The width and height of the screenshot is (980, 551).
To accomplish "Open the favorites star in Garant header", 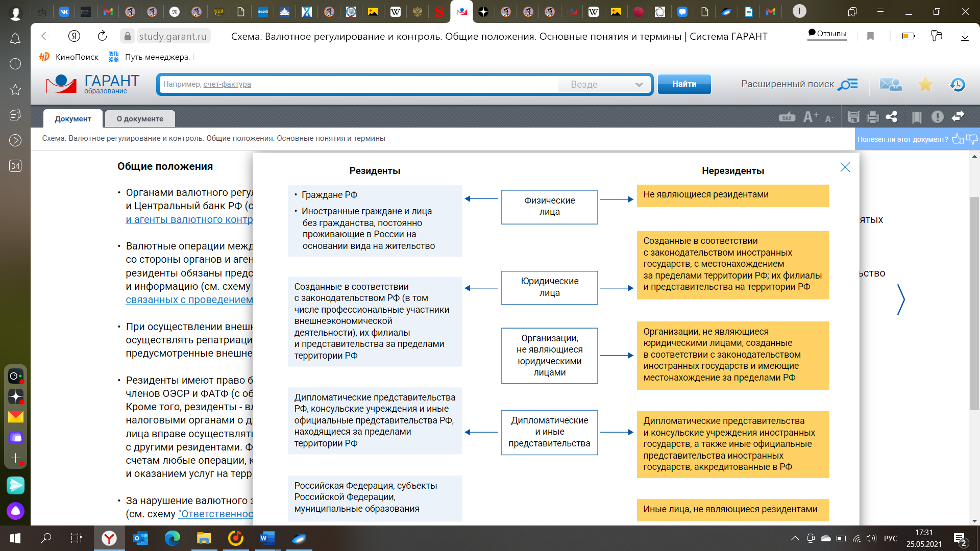I will (x=925, y=85).
